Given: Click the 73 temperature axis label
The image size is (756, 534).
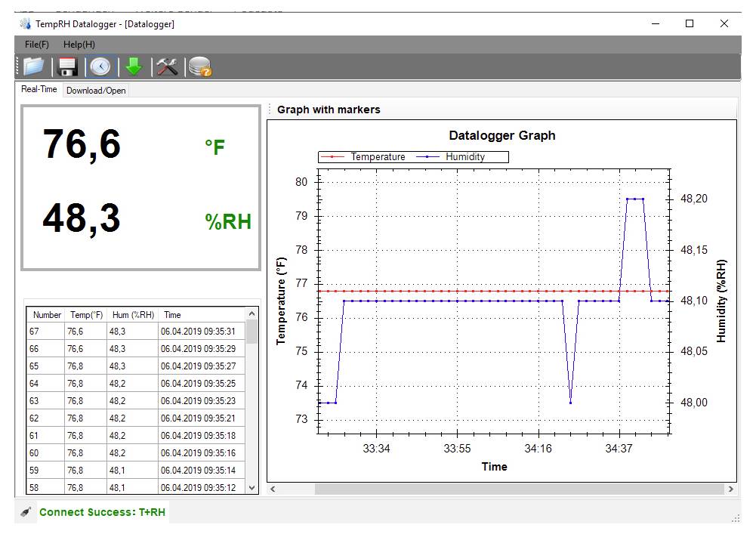Looking at the screenshot, I should pyautogui.click(x=301, y=418).
